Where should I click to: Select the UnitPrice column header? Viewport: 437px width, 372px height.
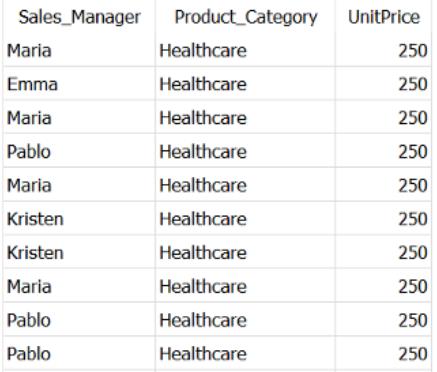(384, 17)
